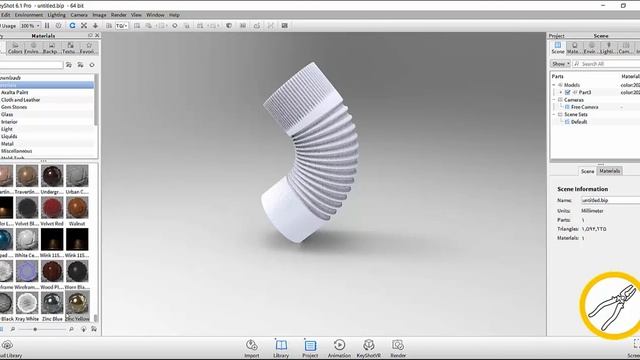Select the Free Camera tree item
The width and height of the screenshot is (640, 360).
coord(584,107)
